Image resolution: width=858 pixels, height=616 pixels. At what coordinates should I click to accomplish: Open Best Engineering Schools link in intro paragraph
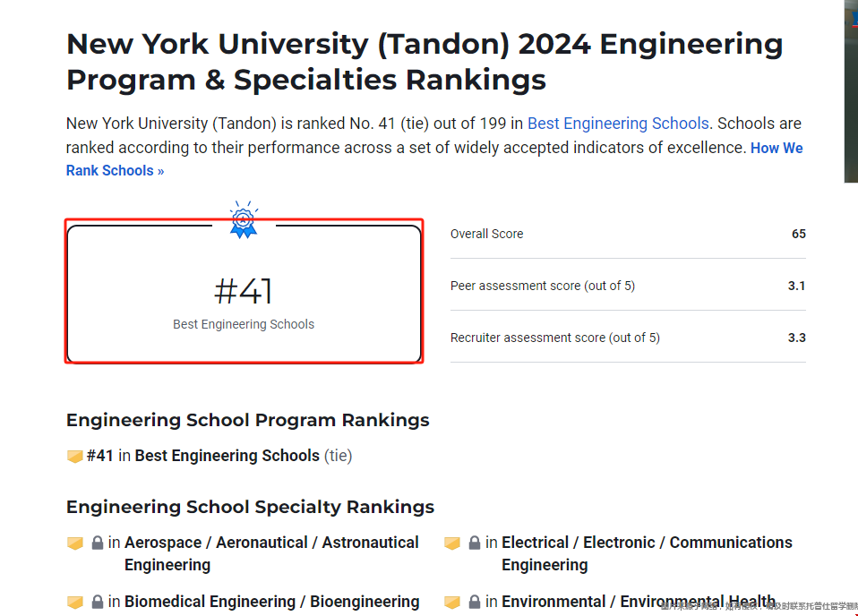click(x=618, y=124)
